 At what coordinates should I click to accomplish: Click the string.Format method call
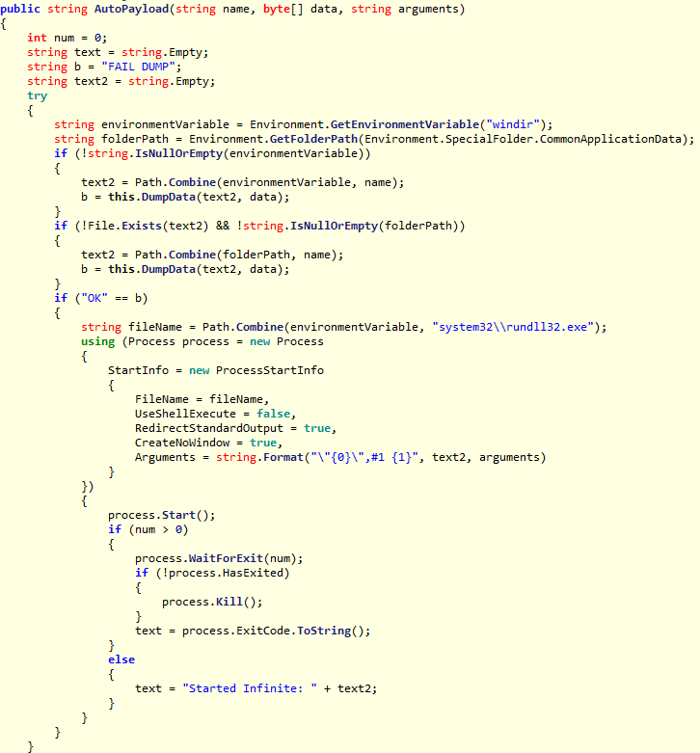point(259,457)
